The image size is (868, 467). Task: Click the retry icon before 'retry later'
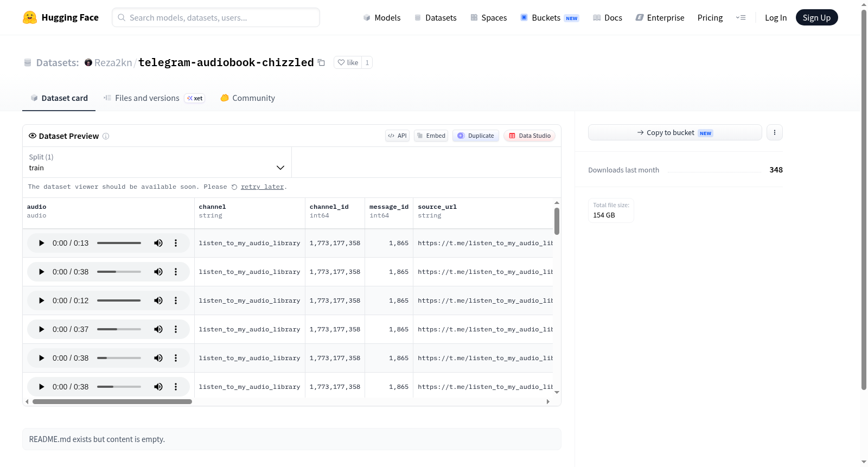point(234,187)
